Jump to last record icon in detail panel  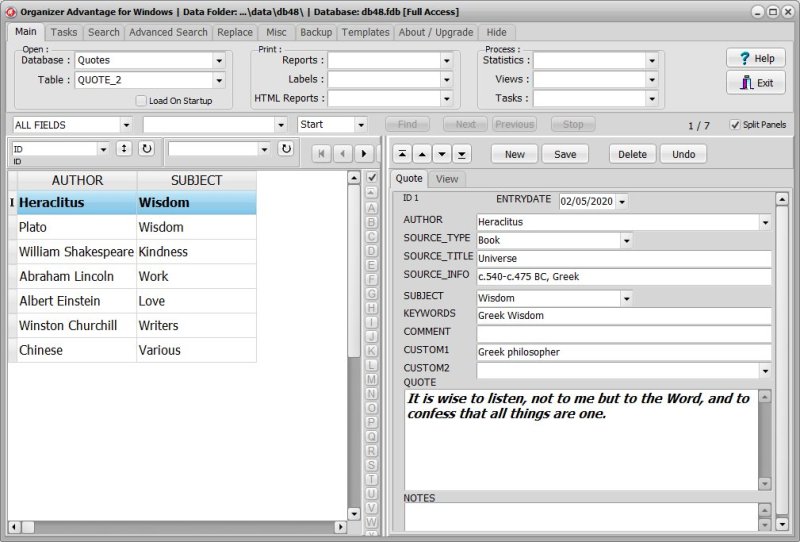pos(462,154)
